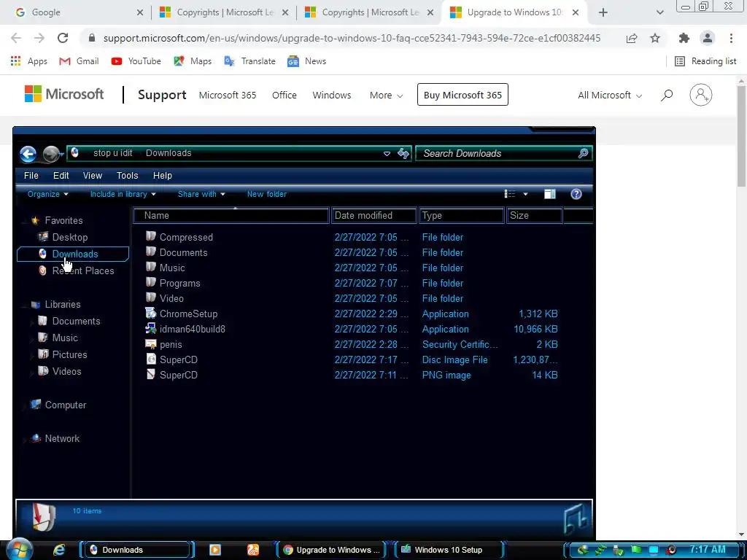Open the View menu in Explorer

click(x=93, y=176)
